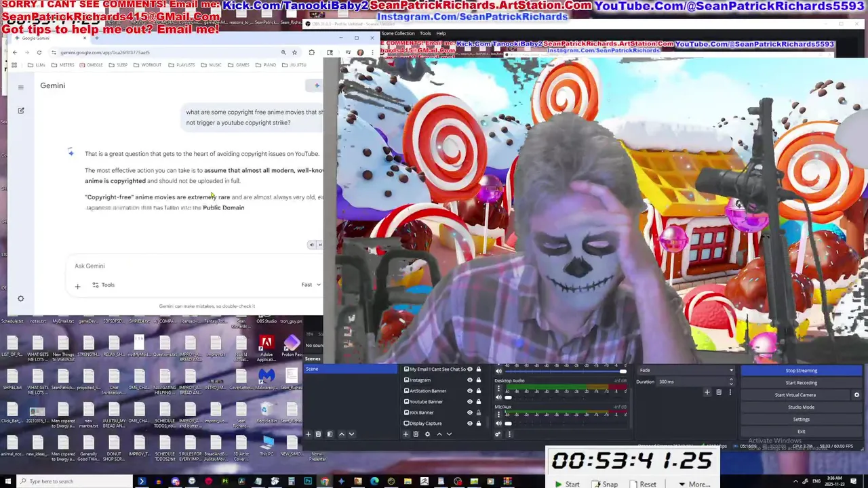Click Start Recording button

802,383
